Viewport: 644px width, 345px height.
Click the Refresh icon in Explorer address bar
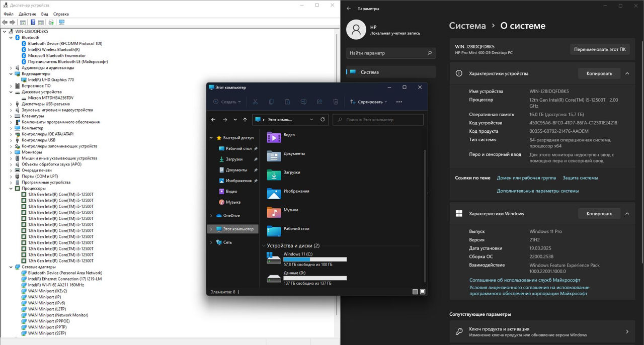coord(323,120)
